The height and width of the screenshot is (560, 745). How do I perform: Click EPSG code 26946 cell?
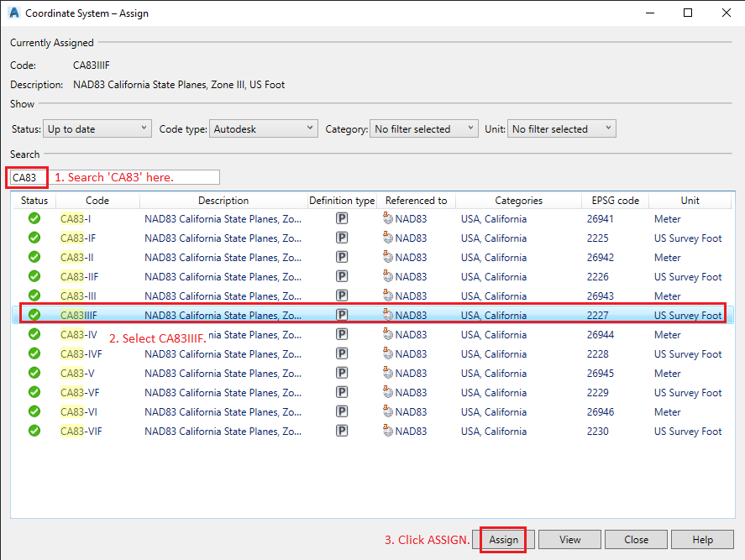click(x=600, y=411)
